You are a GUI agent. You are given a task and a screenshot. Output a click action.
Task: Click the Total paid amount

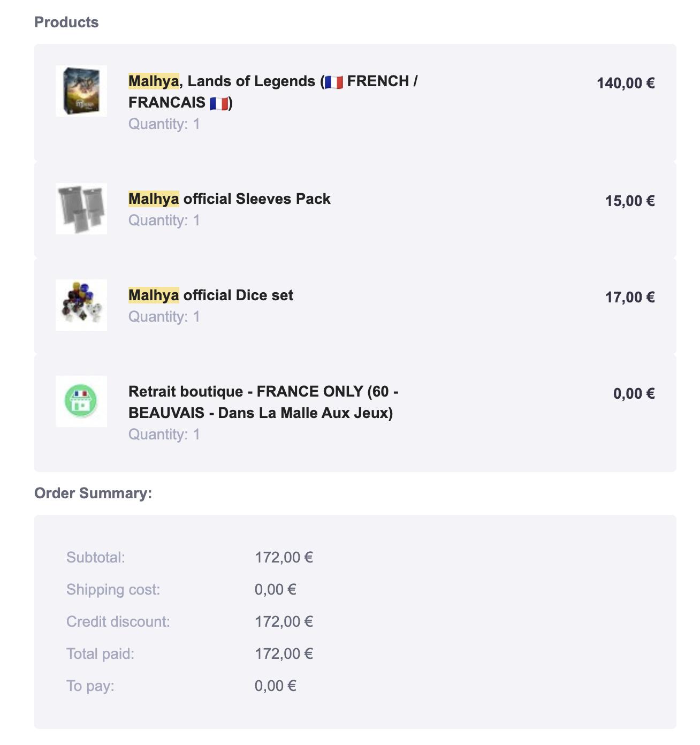point(284,653)
